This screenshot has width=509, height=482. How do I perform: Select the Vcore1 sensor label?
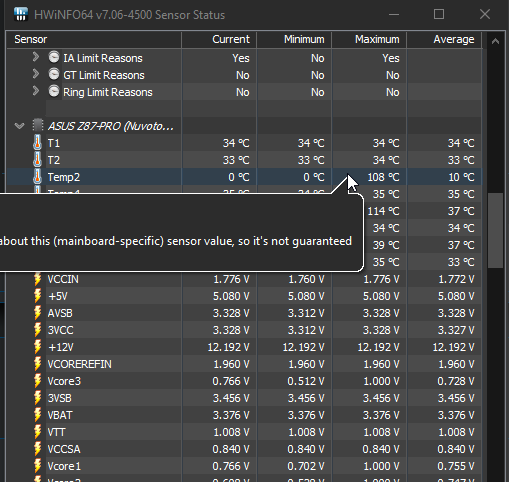pyautogui.click(x=64, y=466)
